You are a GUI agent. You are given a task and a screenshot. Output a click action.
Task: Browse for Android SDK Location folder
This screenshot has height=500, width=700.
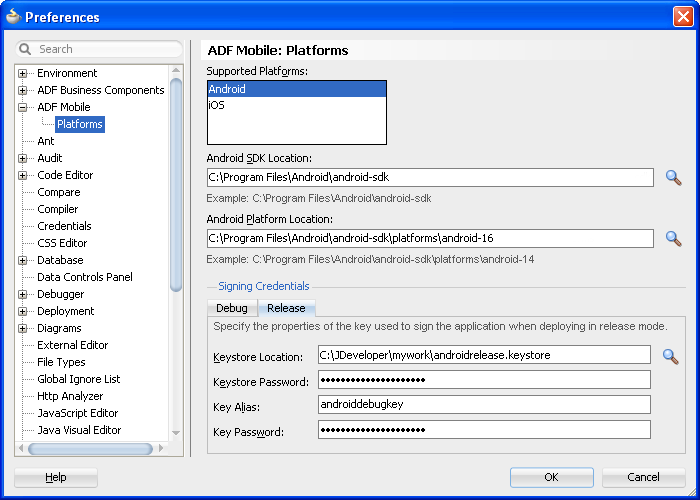[x=673, y=178]
